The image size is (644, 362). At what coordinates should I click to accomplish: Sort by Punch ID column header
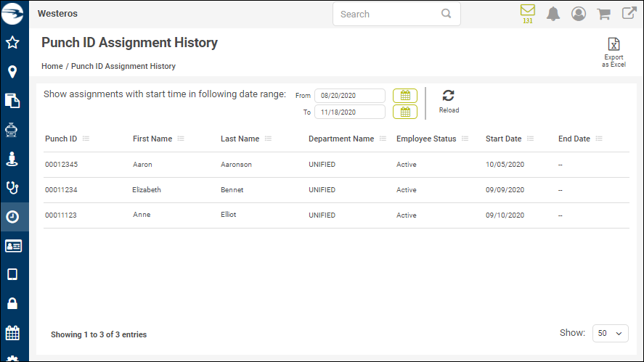pos(61,139)
